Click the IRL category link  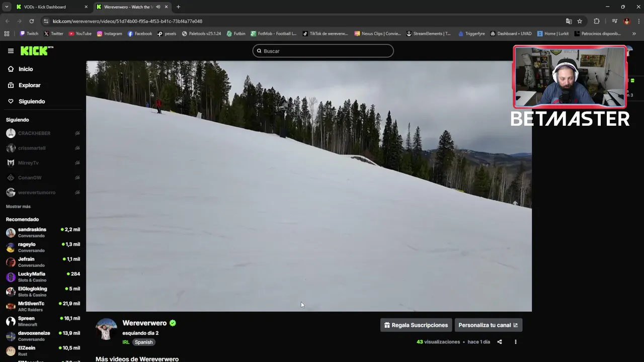(126, 342)
